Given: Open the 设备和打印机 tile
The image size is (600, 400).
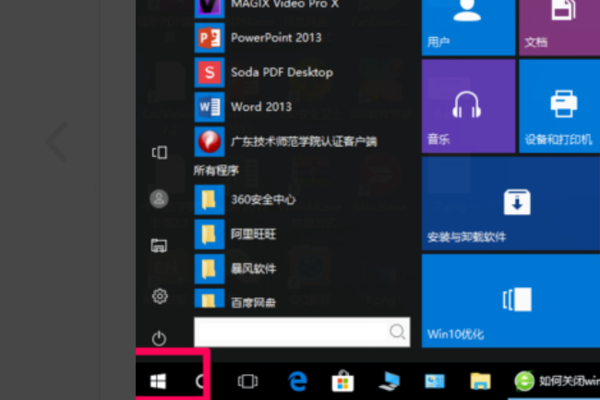Looking at the screenshot, I should 559,106.
